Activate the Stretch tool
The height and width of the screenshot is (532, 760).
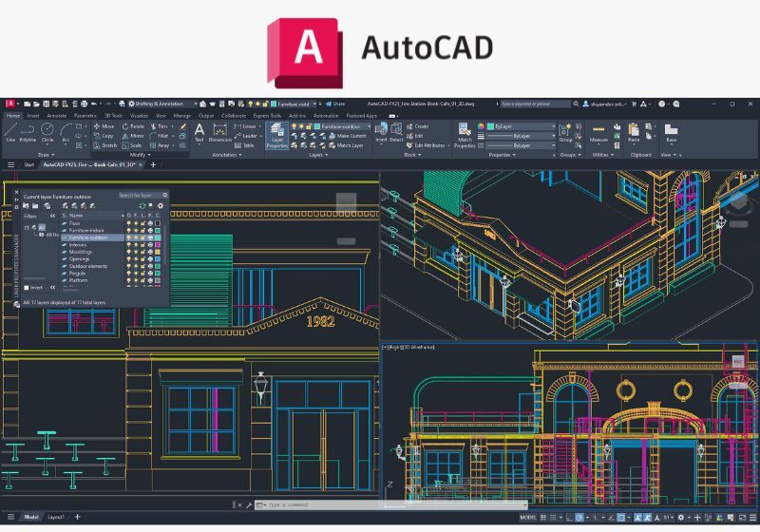click(104, 145)
